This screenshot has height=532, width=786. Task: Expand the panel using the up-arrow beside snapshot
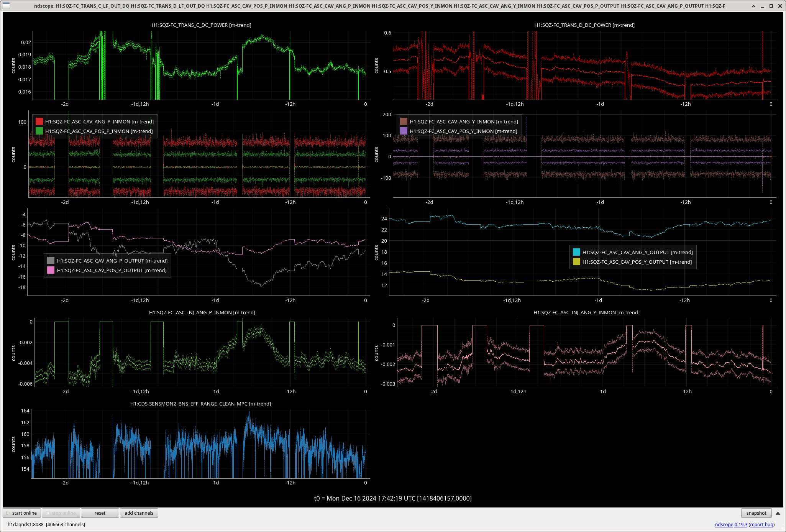[x=778, y=513]
